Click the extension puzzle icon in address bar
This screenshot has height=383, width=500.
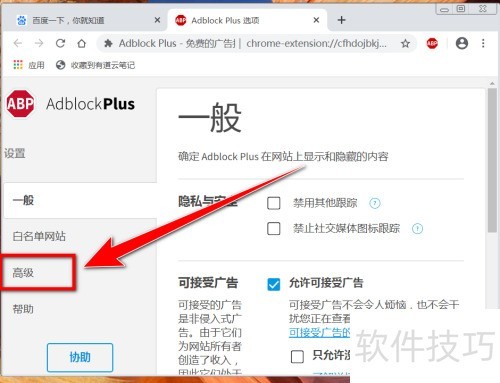click(x=108, y=43)
